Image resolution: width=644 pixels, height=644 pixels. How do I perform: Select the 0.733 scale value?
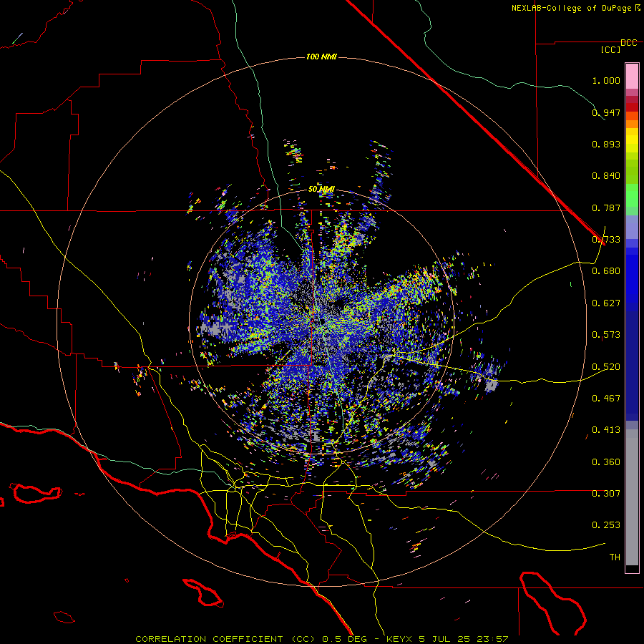(606, 240)
